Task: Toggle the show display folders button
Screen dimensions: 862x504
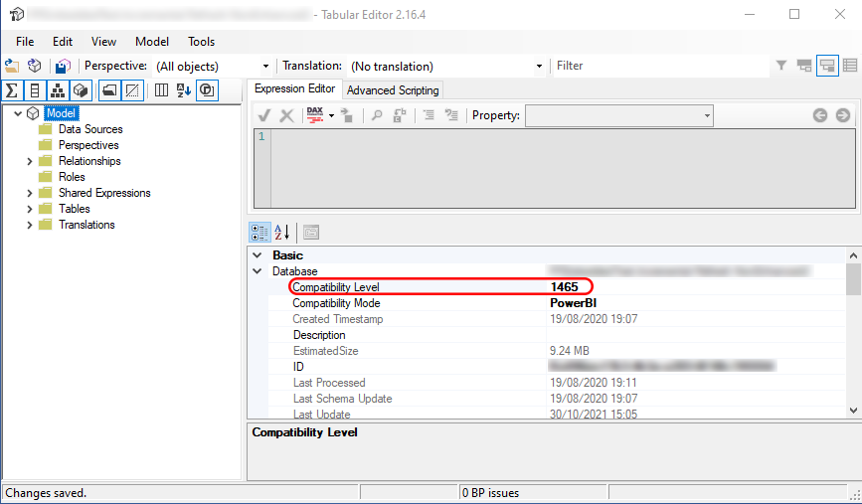Action: 109,90
